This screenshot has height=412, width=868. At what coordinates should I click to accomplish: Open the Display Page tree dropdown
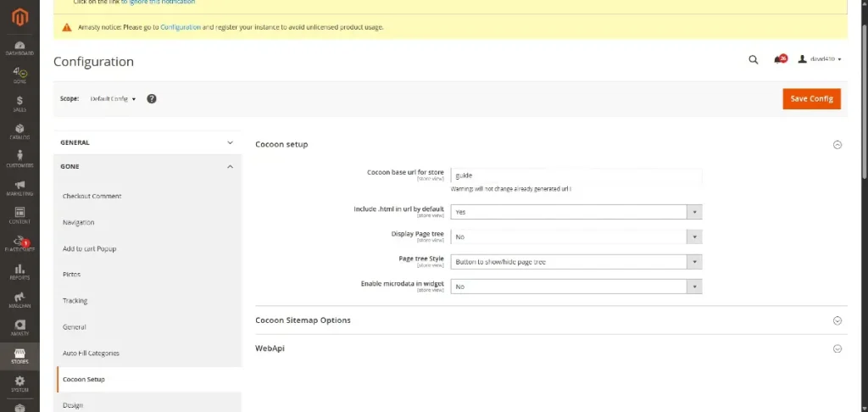click(x=576, y=237)
